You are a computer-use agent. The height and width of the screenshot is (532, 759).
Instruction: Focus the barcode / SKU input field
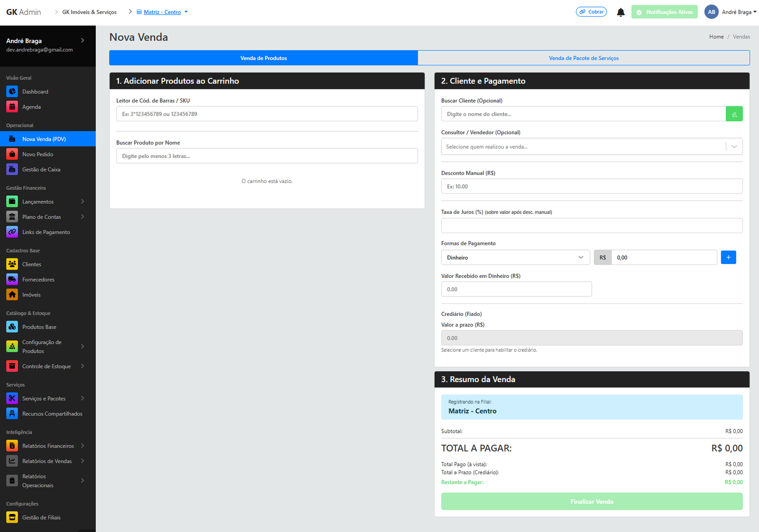(267, 114)
